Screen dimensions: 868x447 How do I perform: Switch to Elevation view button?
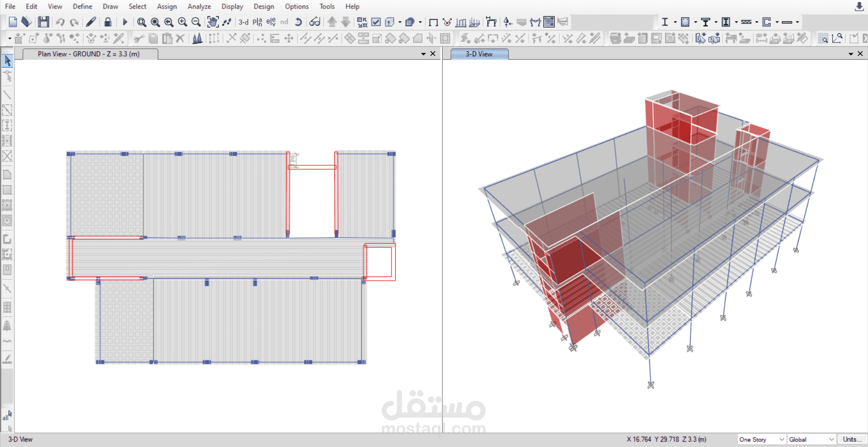(271, 22)
